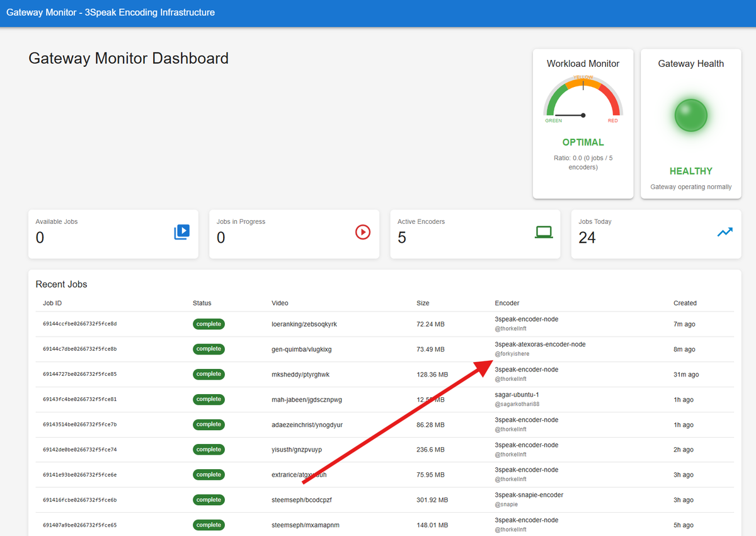Click the Created column header

[x=685, y=303]
